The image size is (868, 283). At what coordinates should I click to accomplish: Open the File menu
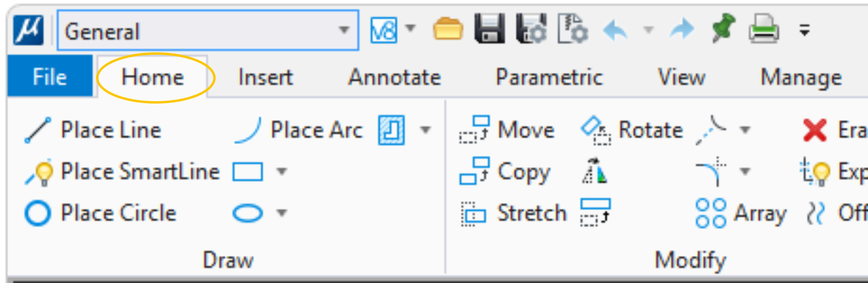pos(49,78)
